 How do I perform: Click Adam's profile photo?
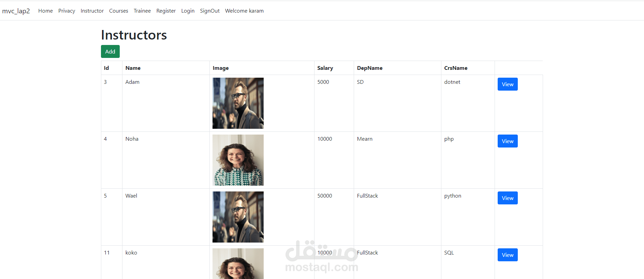(238, 103)
